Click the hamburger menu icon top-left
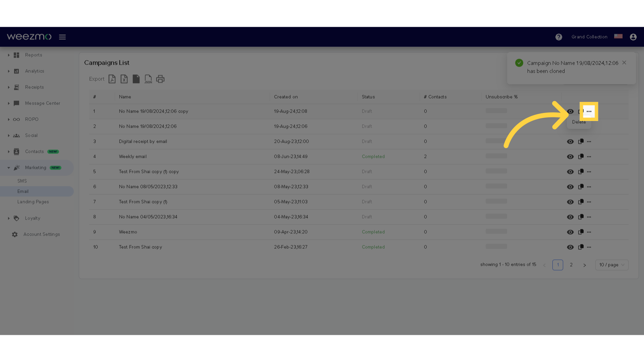644x362 pixels. tap(62, 37)
